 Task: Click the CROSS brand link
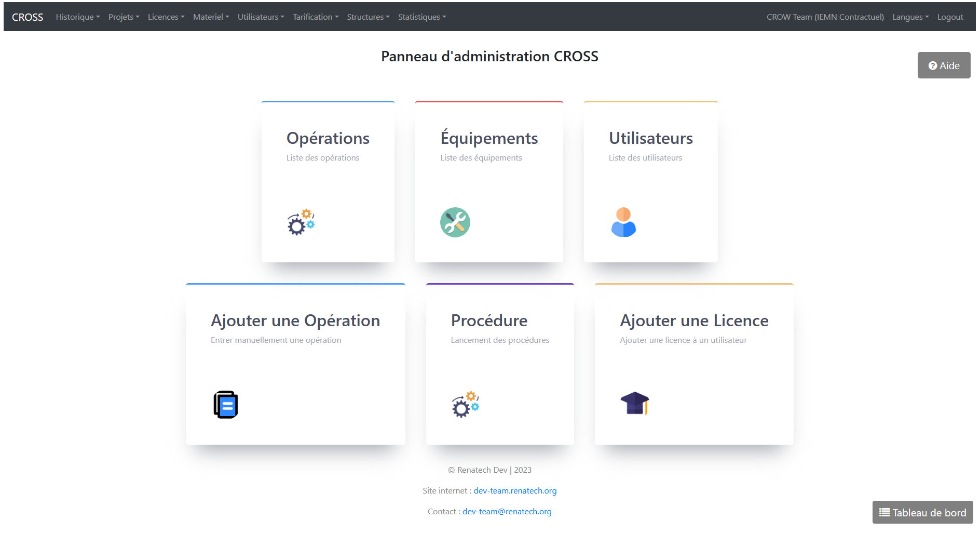pyautogui.click(x=28, y=17)
